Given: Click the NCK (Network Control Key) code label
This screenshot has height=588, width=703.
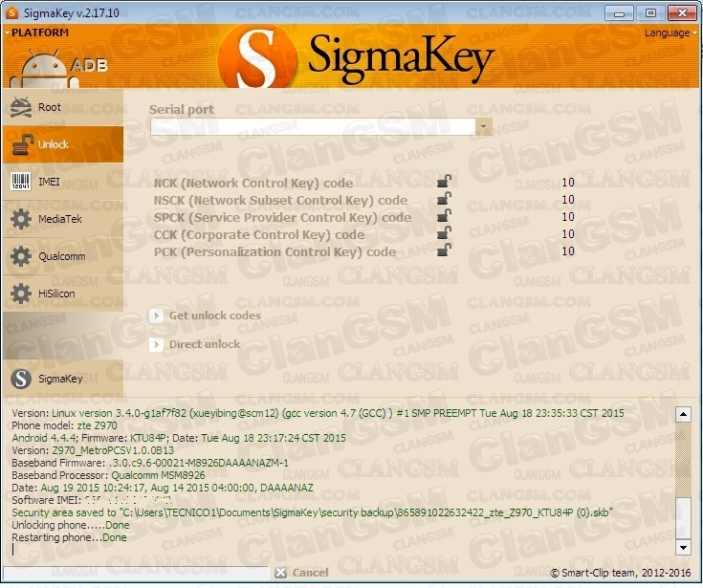Looking at the screenshot, I should point(253,183).
